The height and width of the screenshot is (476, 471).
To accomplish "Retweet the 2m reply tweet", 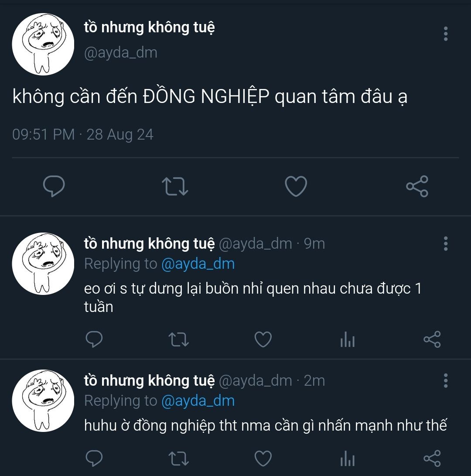I will (x=179, y=459).
